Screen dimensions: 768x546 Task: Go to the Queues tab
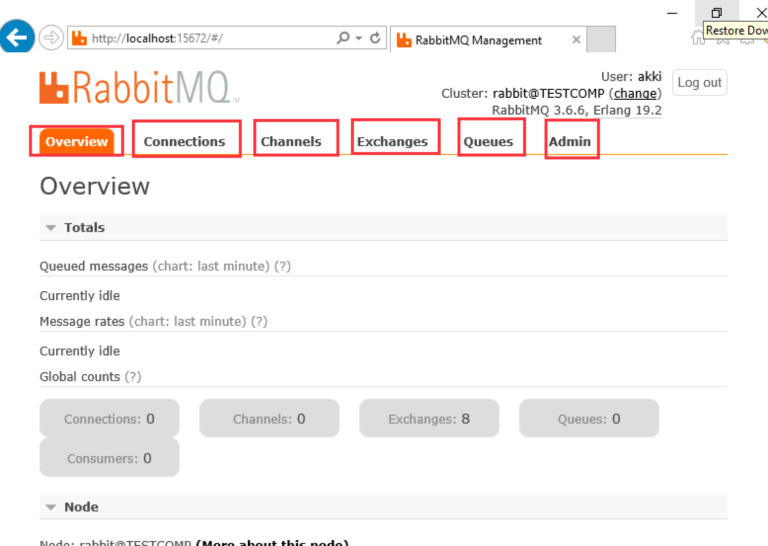488,142
